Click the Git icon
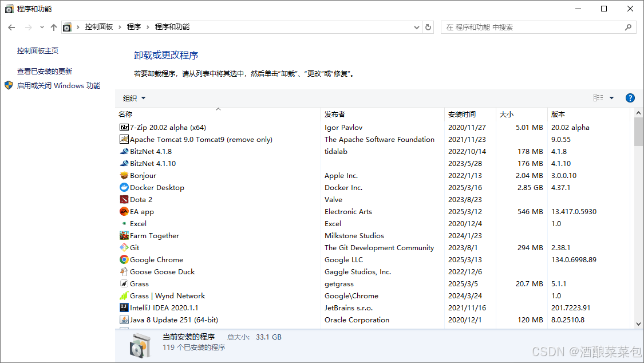 (124, 247)
